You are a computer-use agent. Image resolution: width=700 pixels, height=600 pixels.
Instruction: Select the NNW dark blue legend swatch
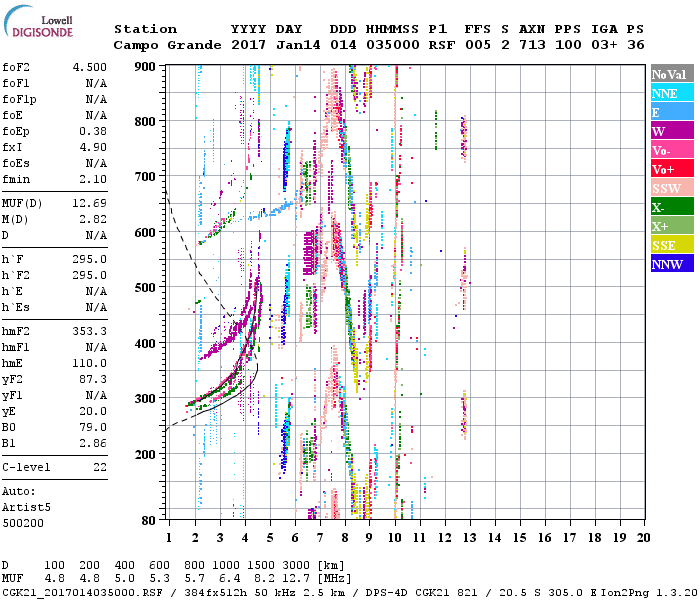click(671, 264)
